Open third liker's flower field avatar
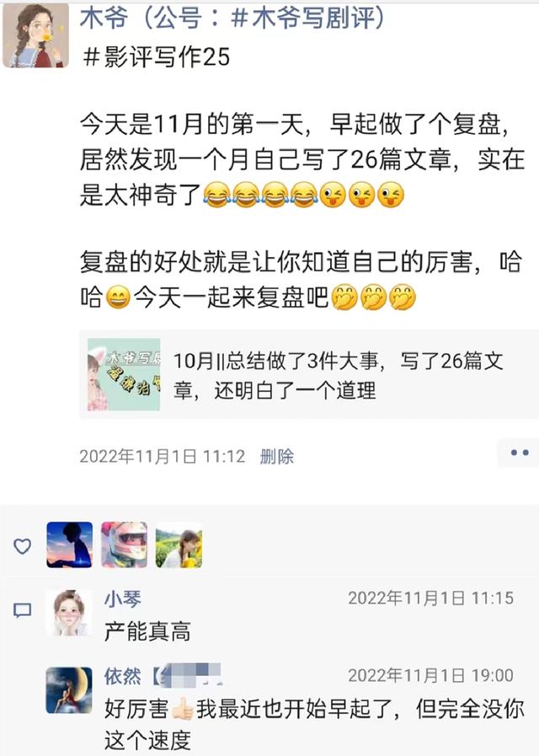This screenshot has height=756, width=539. tap(179, 544)
